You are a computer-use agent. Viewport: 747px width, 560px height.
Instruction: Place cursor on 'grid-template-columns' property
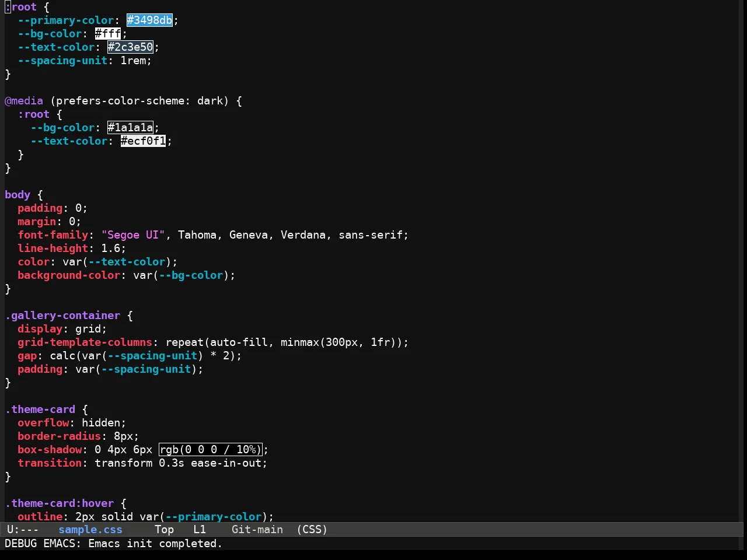click(x=85, y=342)
